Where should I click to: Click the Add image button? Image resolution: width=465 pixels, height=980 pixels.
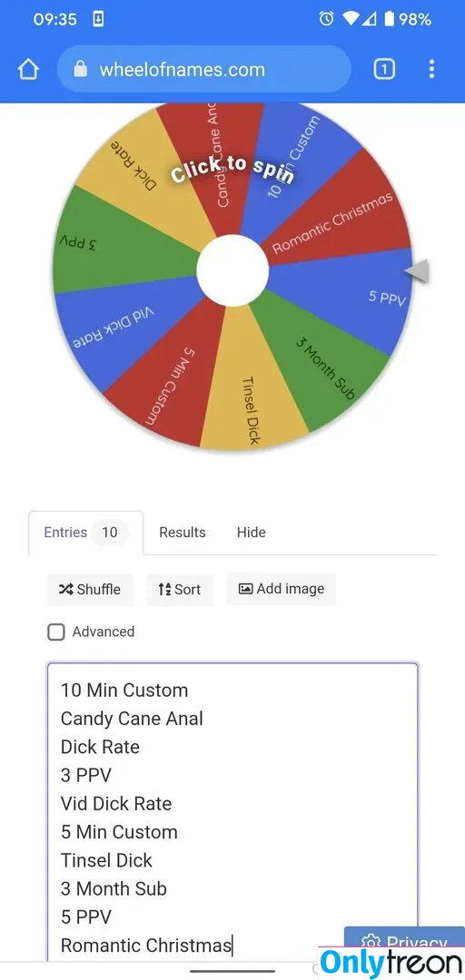pos(281,589)
